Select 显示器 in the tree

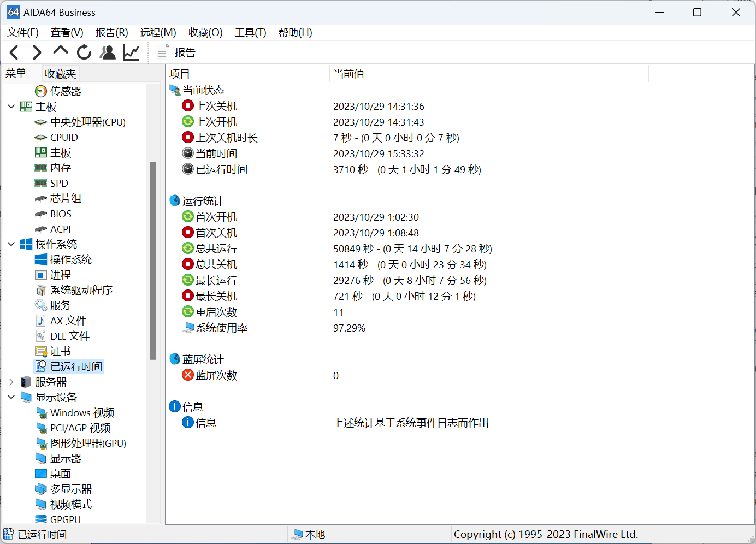pos(66,458)
